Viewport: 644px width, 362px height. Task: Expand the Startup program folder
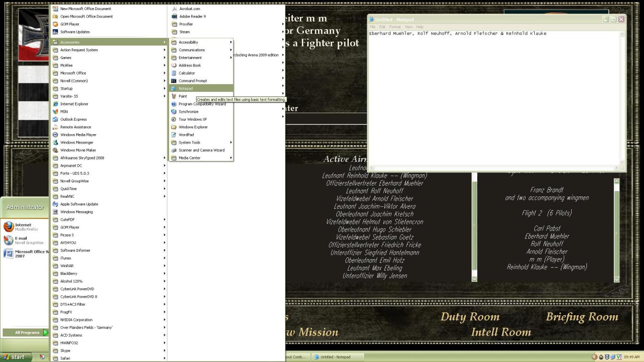109,88
